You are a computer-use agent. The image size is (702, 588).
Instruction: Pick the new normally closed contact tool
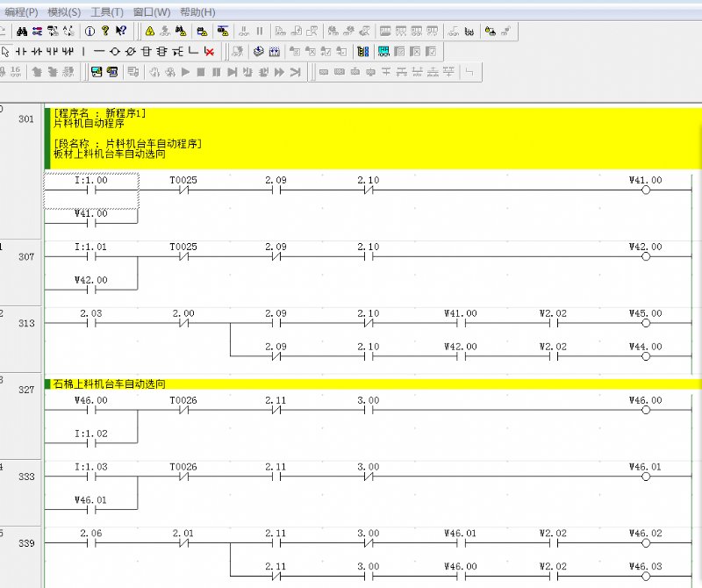click(36, 51)
